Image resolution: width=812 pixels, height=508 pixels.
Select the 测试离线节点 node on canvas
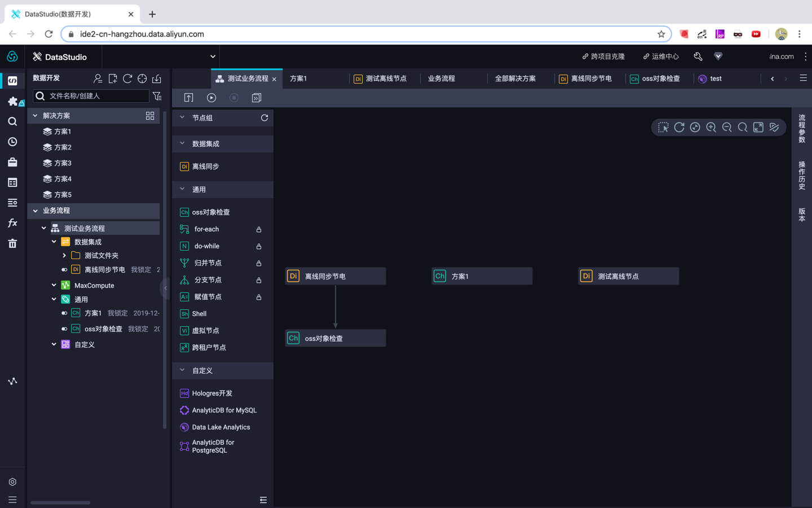pyautogui.click(x=629, y=276)
